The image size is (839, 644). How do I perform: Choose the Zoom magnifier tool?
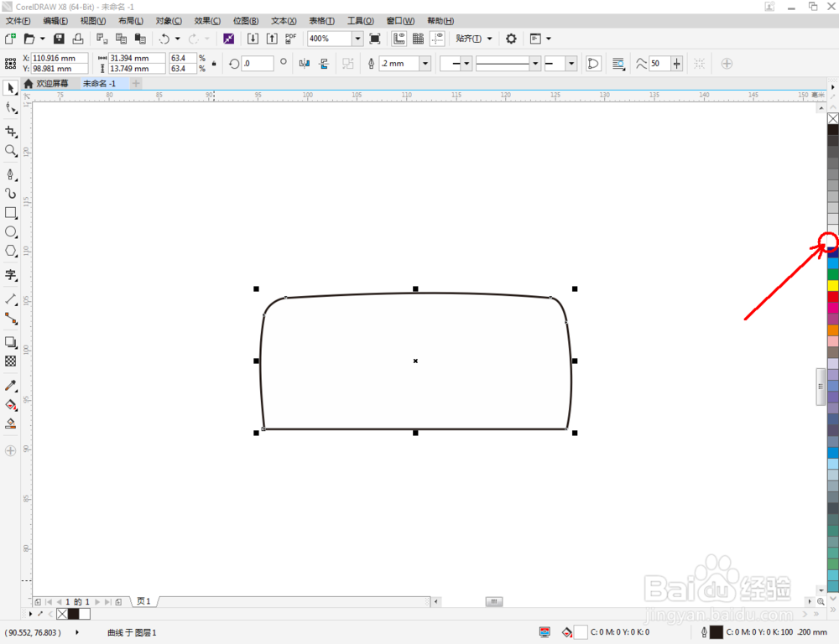pos(11,151)
